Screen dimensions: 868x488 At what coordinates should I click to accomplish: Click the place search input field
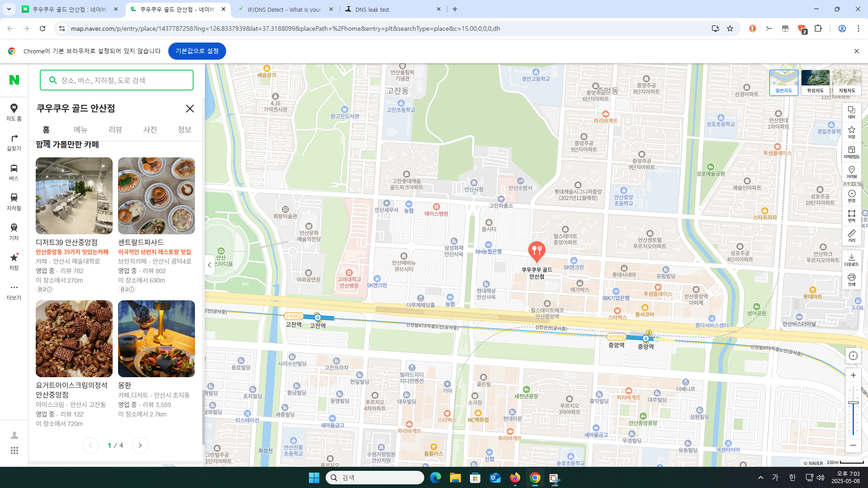[x=116, y=80]
